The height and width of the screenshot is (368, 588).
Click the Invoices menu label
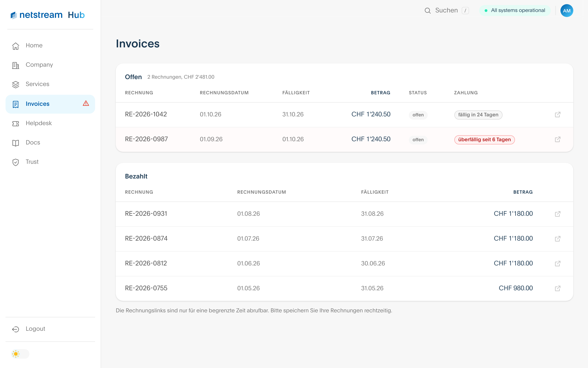tap(37, 104)
